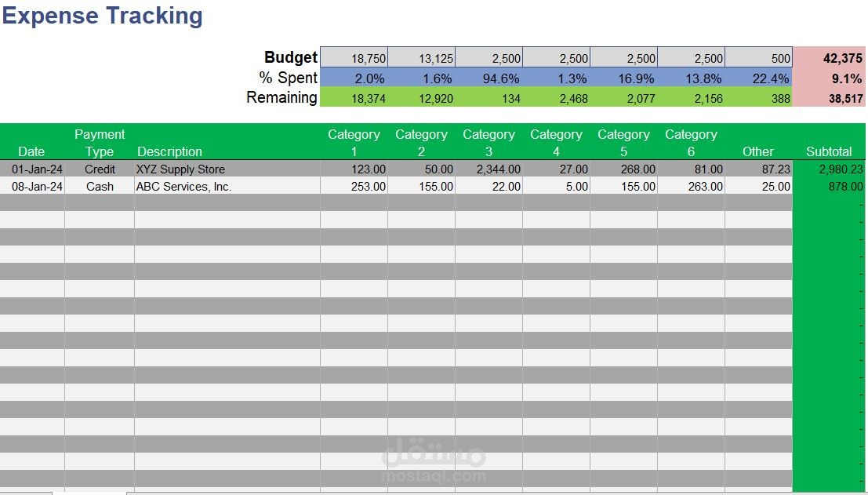
Task: Click the 25.00 amount cell
Action: [758, 186]
